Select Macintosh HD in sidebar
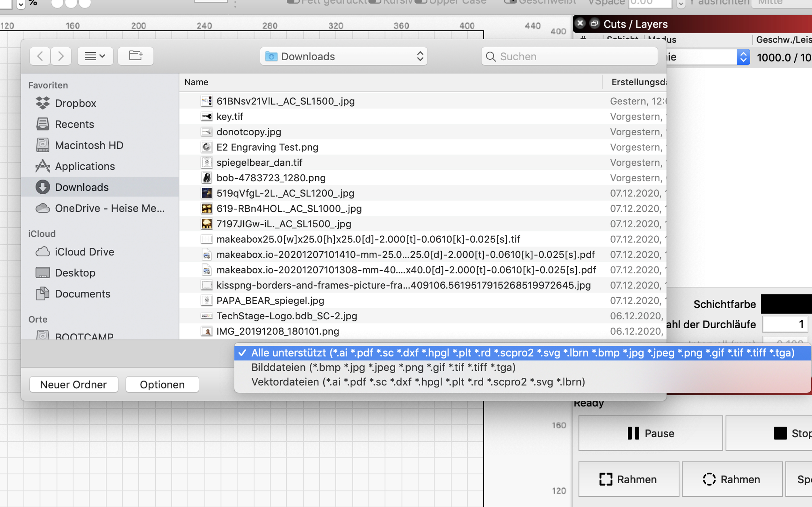Viewport: 812px width, 507px height. [x=89, y=145]
